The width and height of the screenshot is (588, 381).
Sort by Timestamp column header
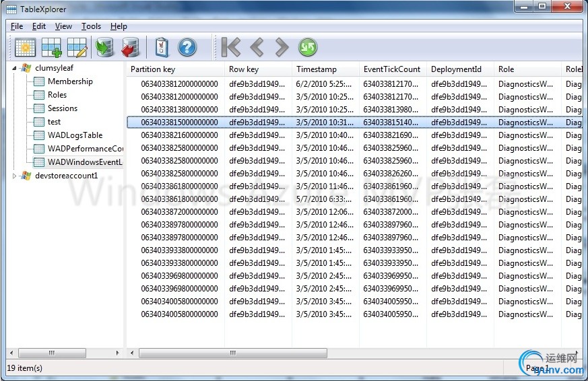tap(325, 69)
